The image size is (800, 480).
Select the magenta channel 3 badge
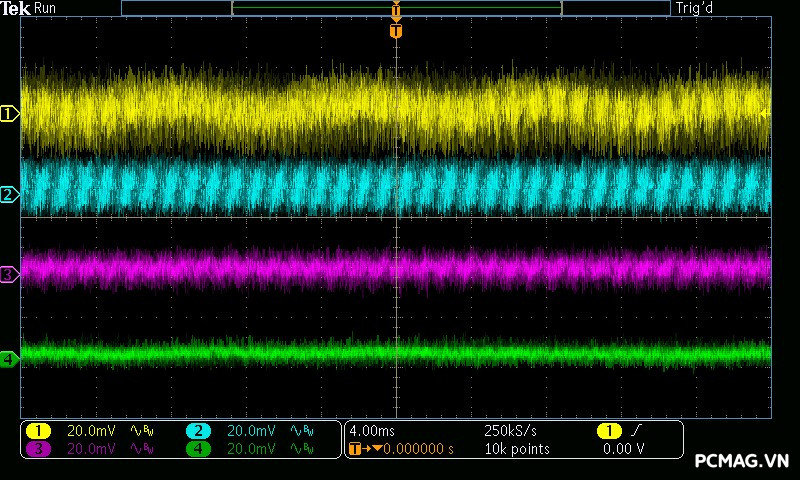coord(38,449)
